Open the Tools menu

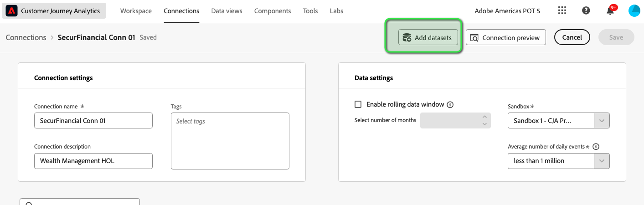pyautogui.click(x=310, y=11)
